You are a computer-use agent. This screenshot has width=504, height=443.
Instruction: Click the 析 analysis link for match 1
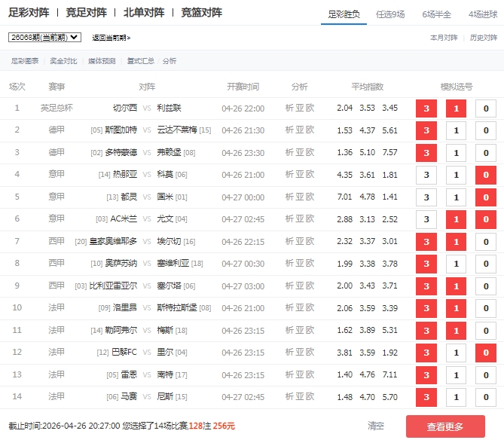tap(289, 108)
